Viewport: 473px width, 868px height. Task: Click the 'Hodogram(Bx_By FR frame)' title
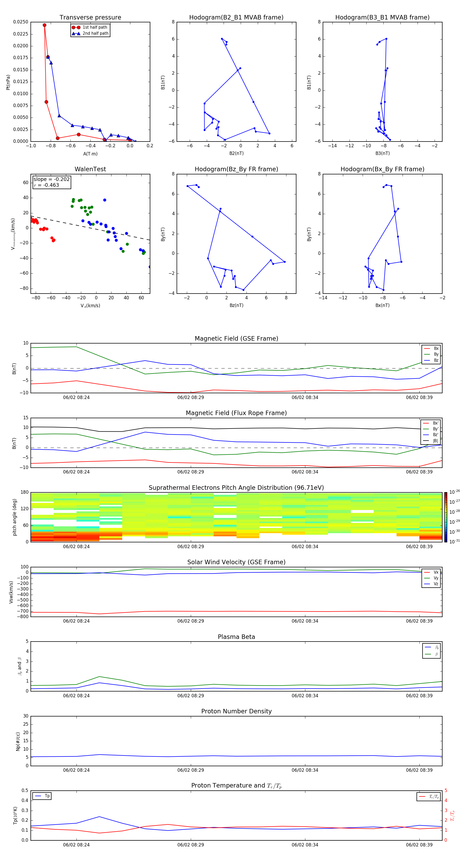382,169
